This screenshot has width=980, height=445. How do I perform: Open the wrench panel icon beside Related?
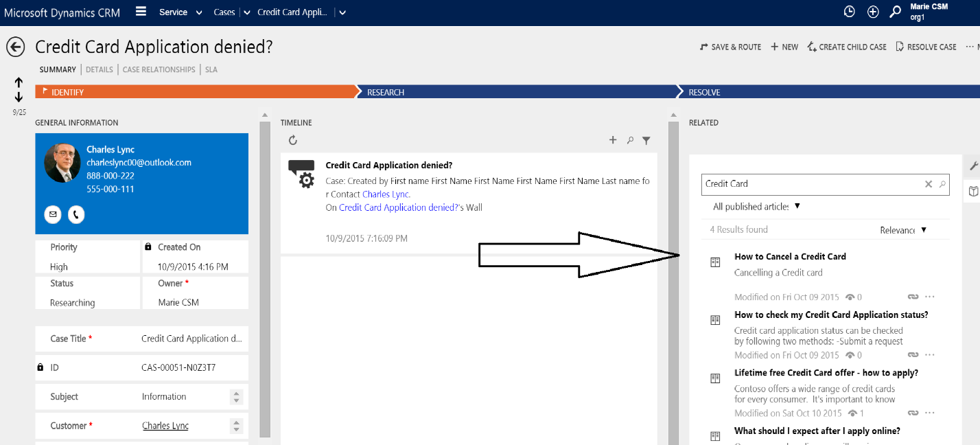pyautogui.click(x=972, y=166)
